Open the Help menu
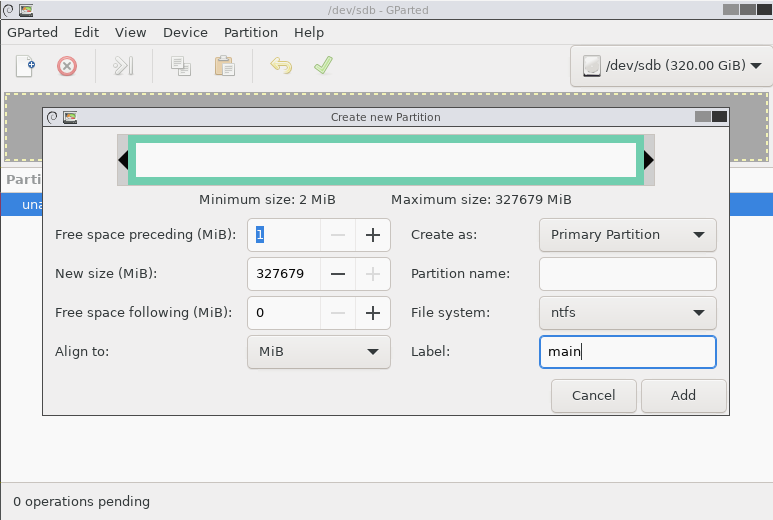Image resolution: width=773 pixels, height=520 pixels. click(309, 33)
